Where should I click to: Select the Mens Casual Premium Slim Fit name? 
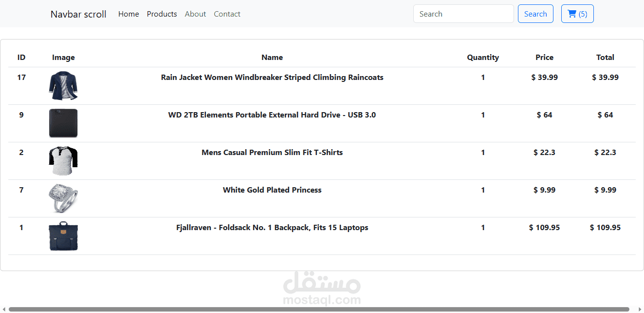pyautogui.click(x=272, y=153)
